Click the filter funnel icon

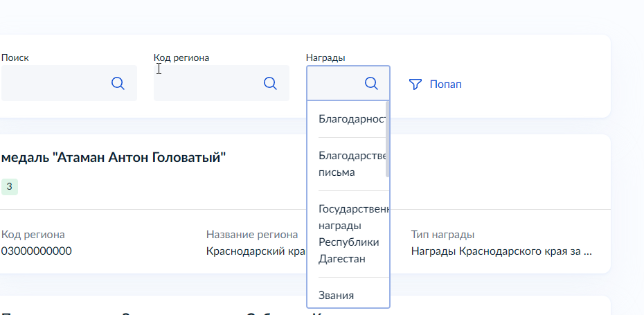point(415,84)
